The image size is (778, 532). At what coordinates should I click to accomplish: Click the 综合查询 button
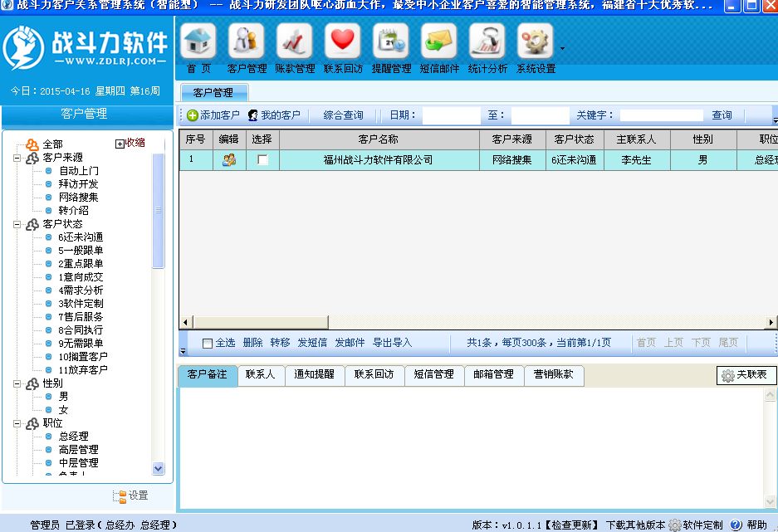click(344, 115)
